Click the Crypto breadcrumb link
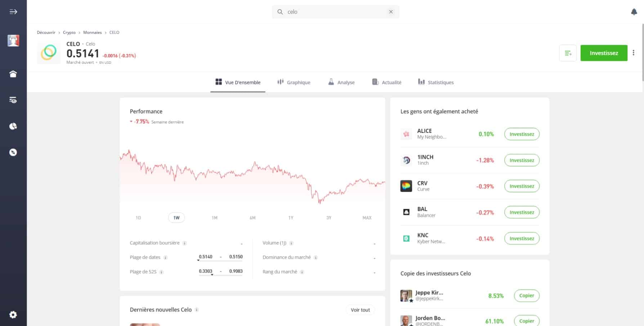The height and width of the screenshot is (326, 644). point(69,32)
